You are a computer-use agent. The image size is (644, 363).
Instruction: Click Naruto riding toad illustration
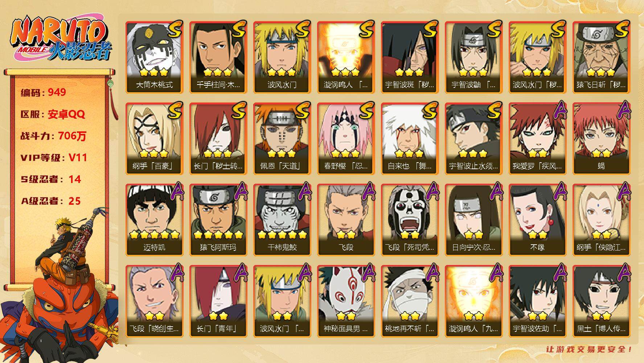pyautogui.click(x=60, y=285)
